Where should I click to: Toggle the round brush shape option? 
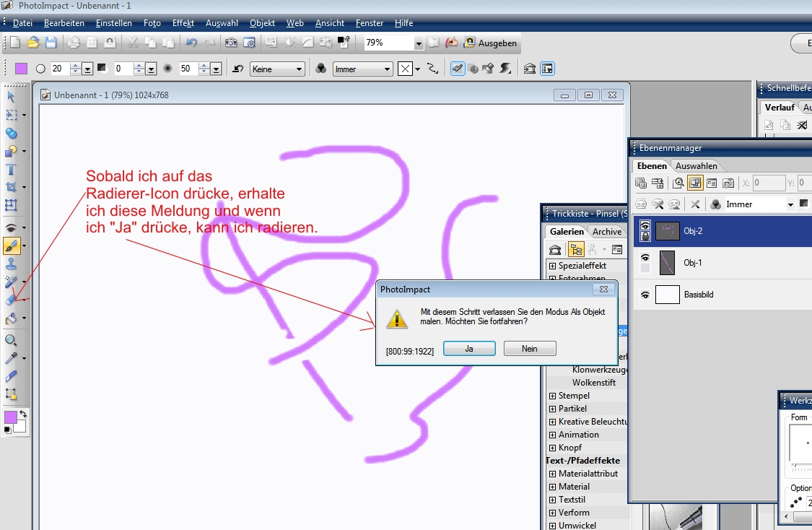40,69
